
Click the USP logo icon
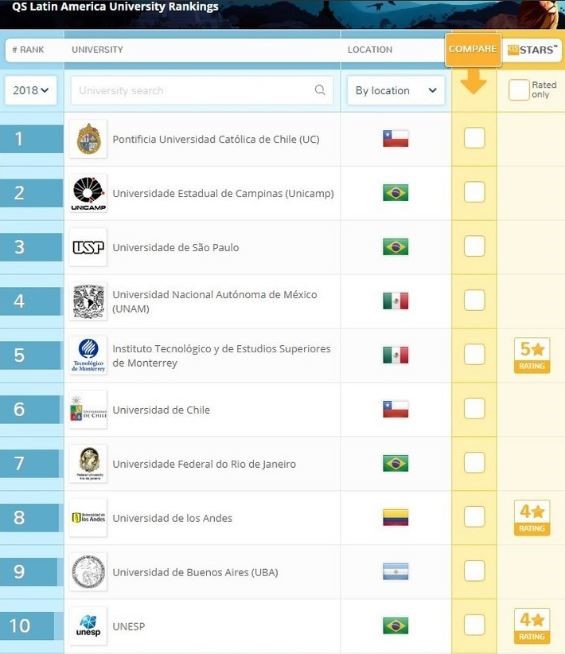[88, 247]
